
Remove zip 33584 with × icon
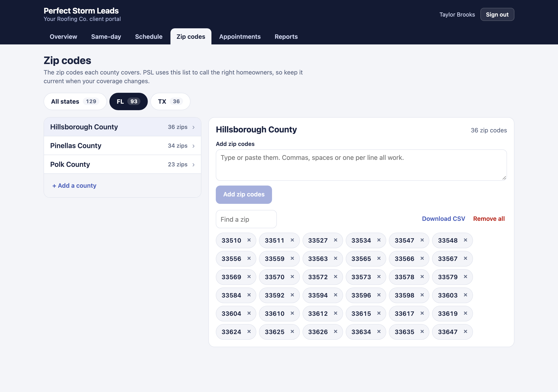[249, 295]
